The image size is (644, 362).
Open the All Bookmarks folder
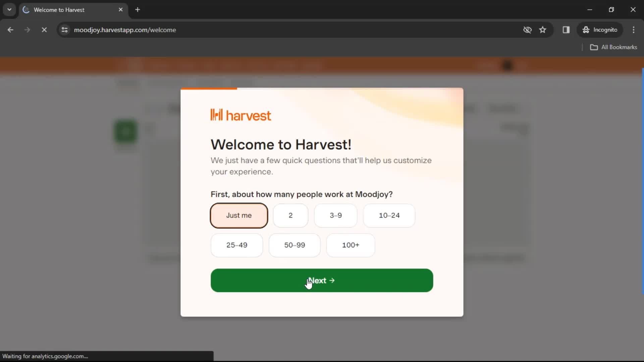click(x=614, y=47)
